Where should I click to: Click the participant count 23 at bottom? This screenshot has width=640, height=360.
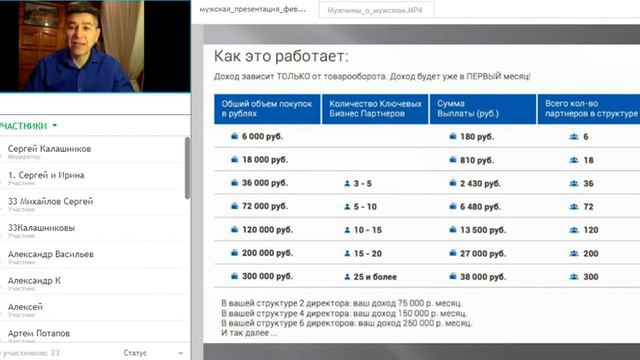[x=55, y=353]
